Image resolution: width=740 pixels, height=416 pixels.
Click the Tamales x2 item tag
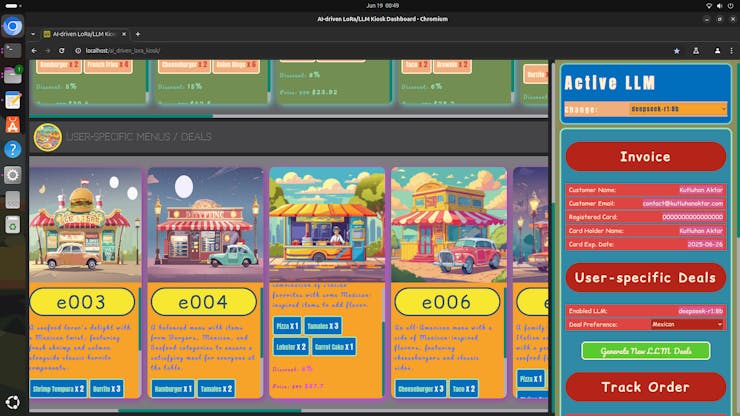pos(216,389)
